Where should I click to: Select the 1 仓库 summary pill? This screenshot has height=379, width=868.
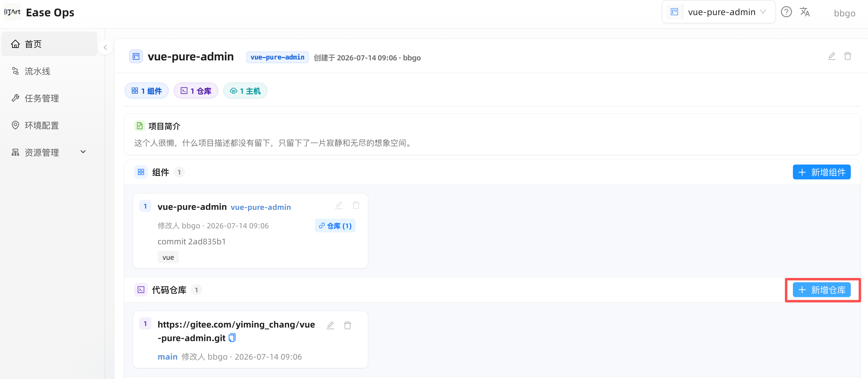pyautogui.click(x=196, y=91)
